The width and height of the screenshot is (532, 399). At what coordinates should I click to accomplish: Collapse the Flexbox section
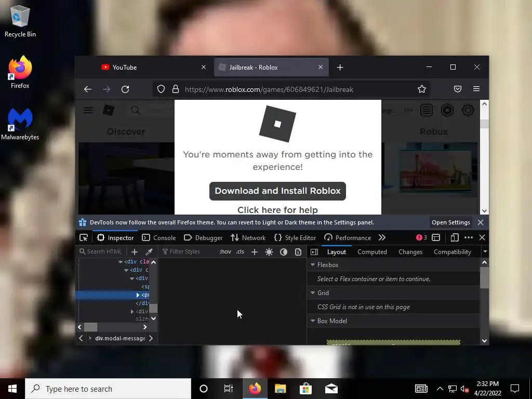(313, 264)
